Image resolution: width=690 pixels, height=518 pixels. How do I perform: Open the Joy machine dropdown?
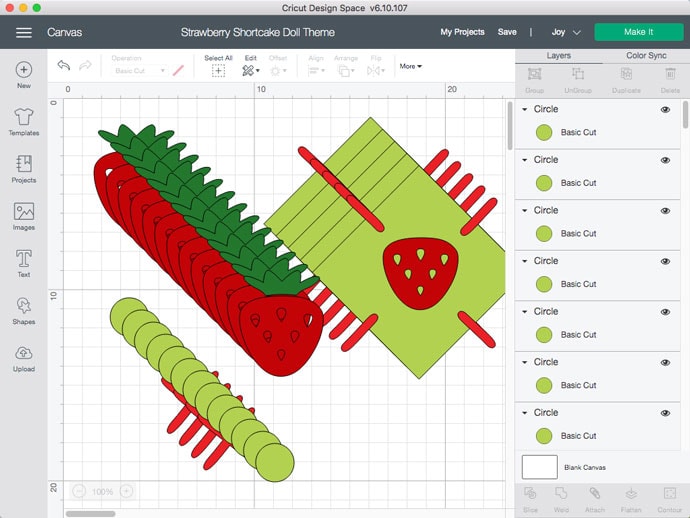tap(566, 32)
